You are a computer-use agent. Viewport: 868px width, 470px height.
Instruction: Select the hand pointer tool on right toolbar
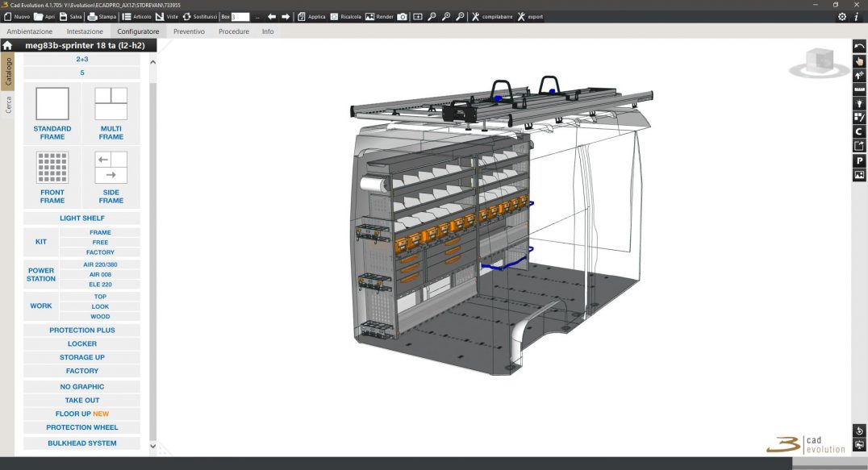pyautogui.click(x=858, y=61)
